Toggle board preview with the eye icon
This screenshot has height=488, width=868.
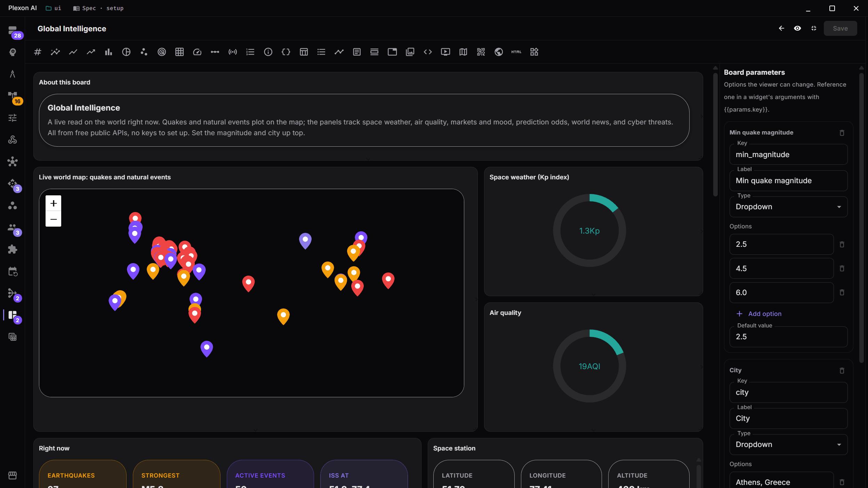[797, 29]
